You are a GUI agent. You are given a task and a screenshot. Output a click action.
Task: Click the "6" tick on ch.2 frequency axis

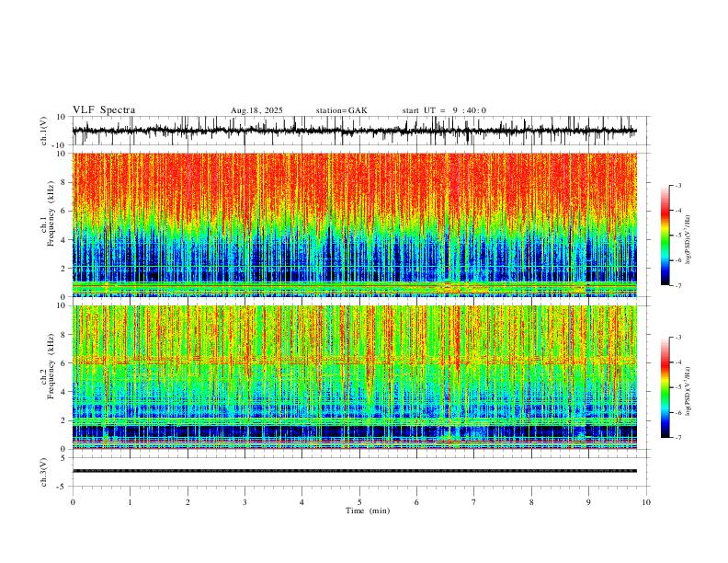[x=63, y=363]
